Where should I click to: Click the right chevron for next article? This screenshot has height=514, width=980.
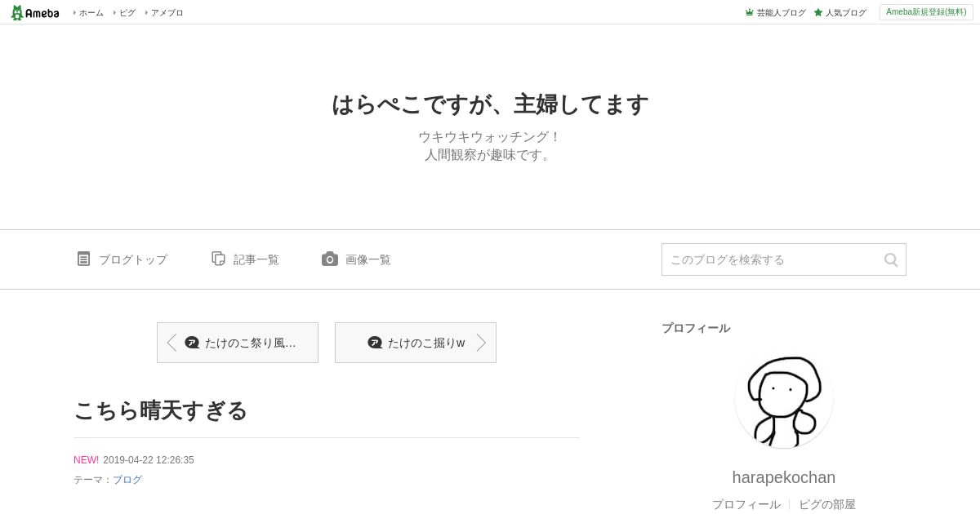pos(481,343)
